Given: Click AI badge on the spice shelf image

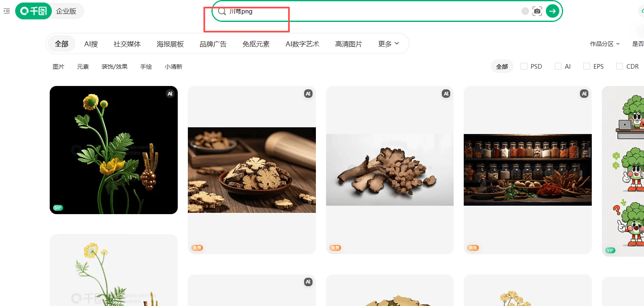Looking at the screenshot, I should click(584, 94).
